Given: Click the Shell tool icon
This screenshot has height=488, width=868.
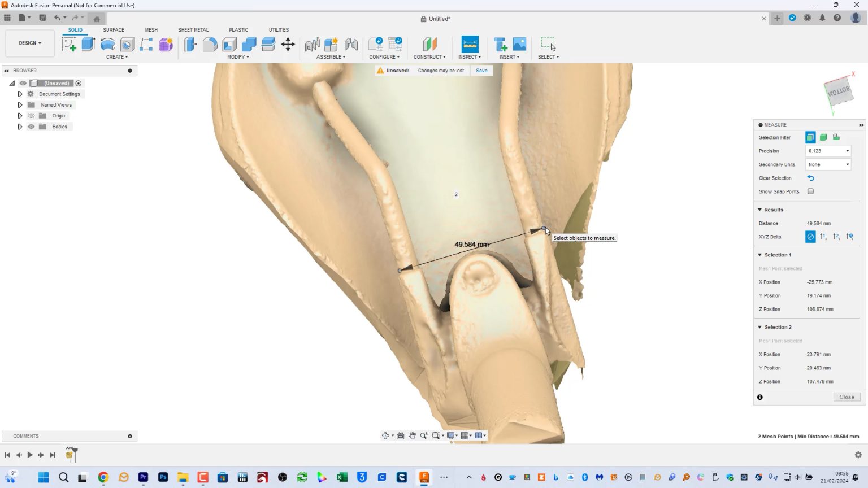Looking at the screenshot, I should [x=229, y=44].
